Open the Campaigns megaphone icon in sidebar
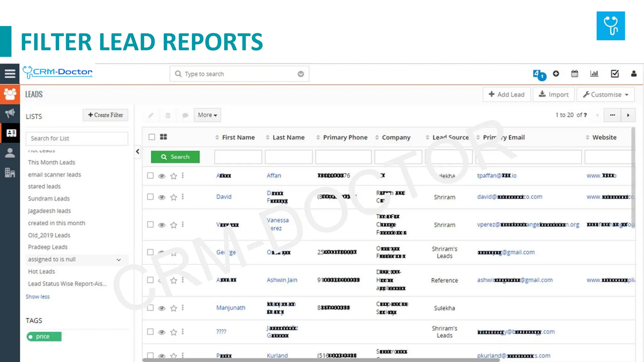Viewport: 644px width, 362px height. (x=10, y=113)
